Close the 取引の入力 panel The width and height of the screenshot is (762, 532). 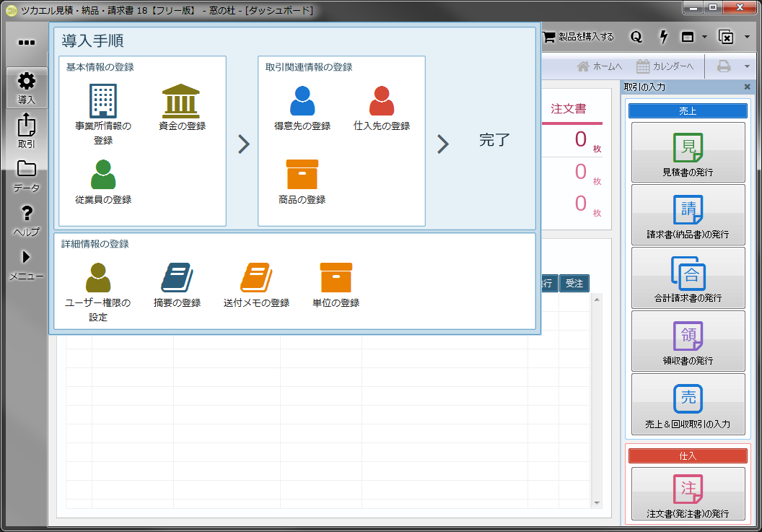(x=748, y=87)
